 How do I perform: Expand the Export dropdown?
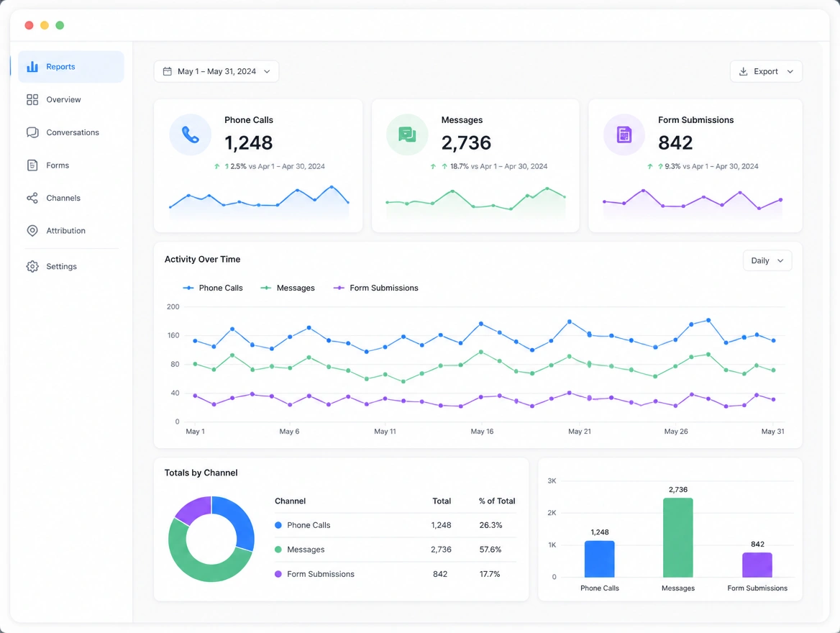coord(766,71)
